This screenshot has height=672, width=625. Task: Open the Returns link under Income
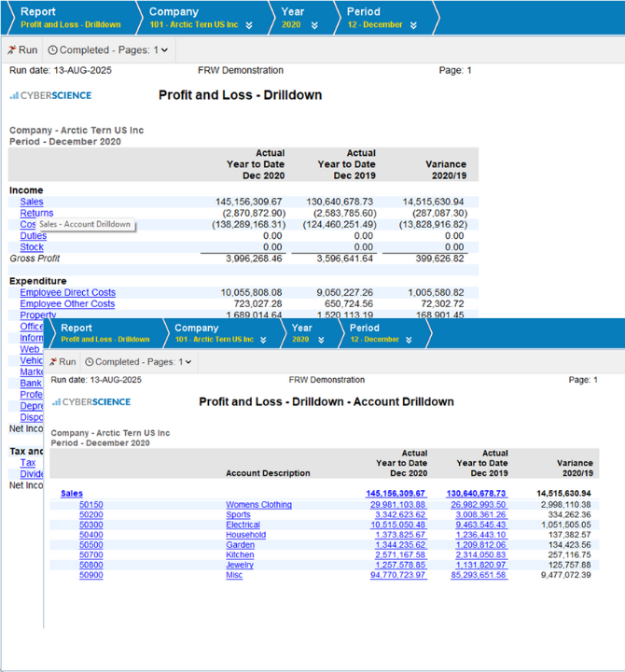[36, 214]
